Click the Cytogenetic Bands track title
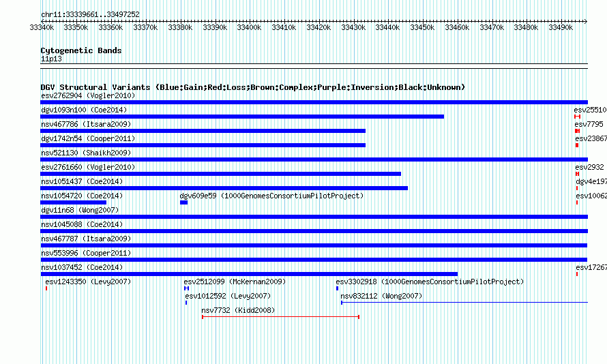 (81, 50)
